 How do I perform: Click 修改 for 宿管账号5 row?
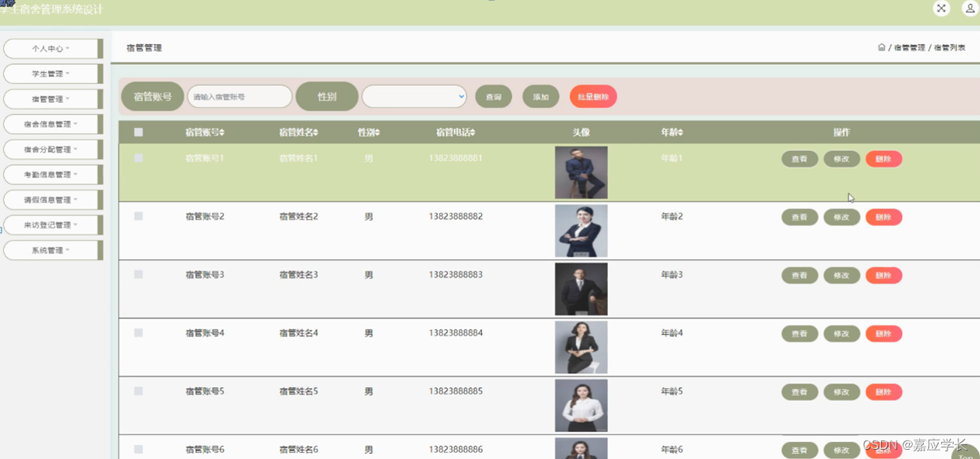pos(842,392)
